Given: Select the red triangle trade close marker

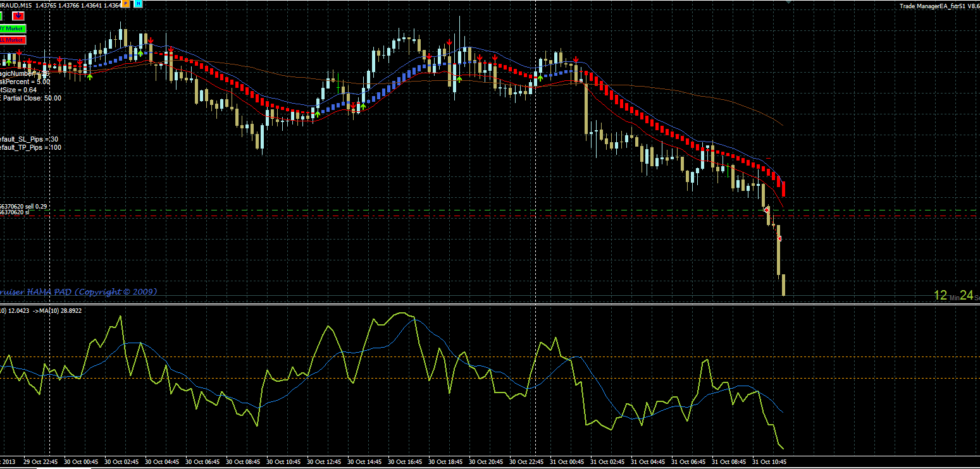Looking at the screenshot, I should pos(779,238).
